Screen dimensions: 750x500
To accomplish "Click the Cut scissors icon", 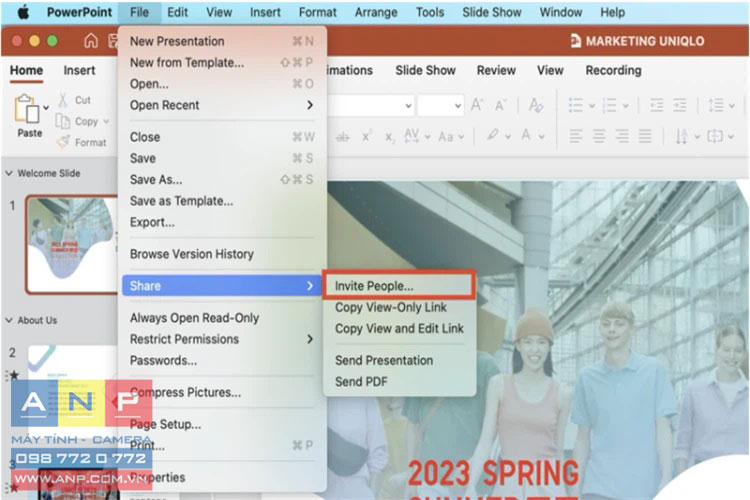I will pyautogui.click(x=63, y=100).
